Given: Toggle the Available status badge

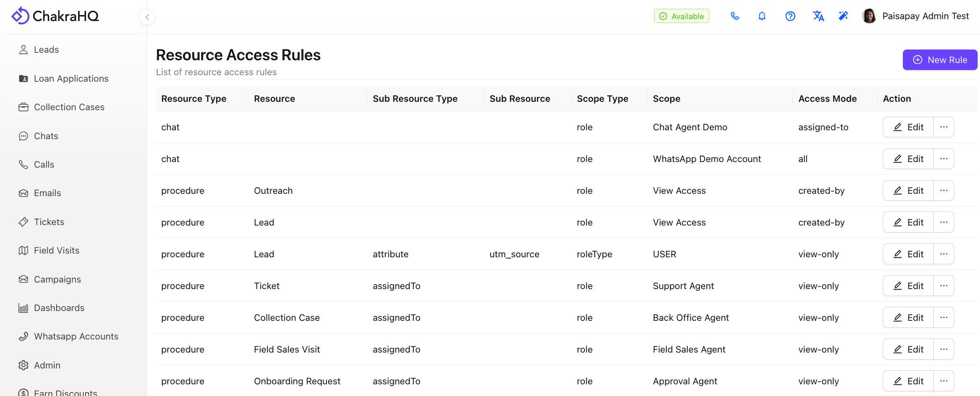Looking at the screenshot, I should (x=682, y=16).
